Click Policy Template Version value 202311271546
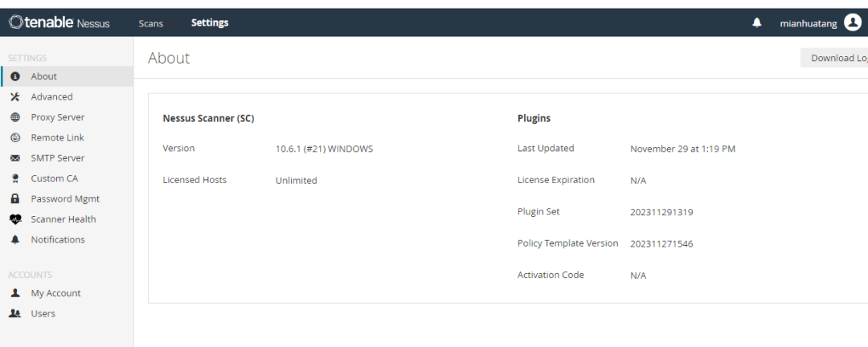The image size is (868, 347). click(x=661, y=244)
